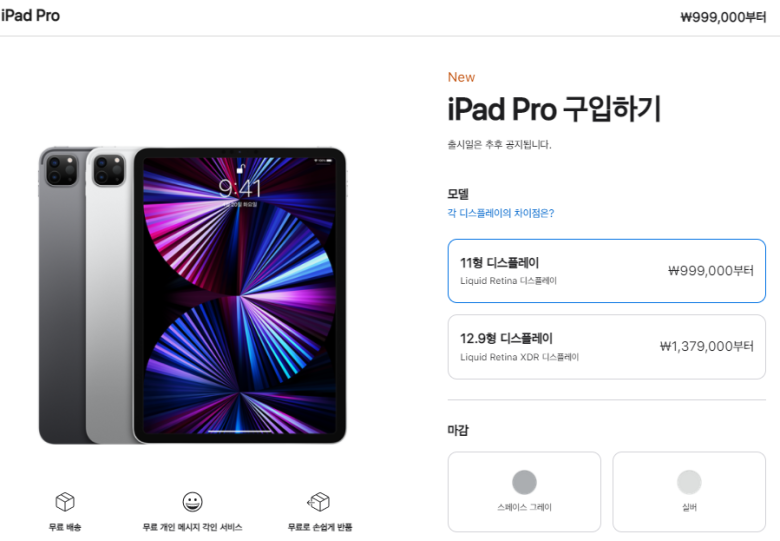Image resolution: width=780 pixels, height=541 pixels.
Task: Click the smiley face engraving icon
Action: click(193, 502)
